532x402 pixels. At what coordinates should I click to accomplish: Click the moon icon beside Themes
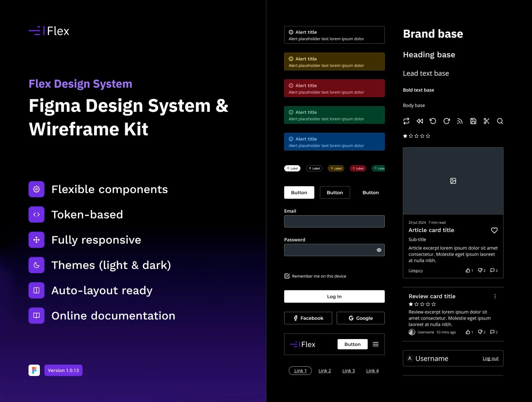(x=36, y=265)
